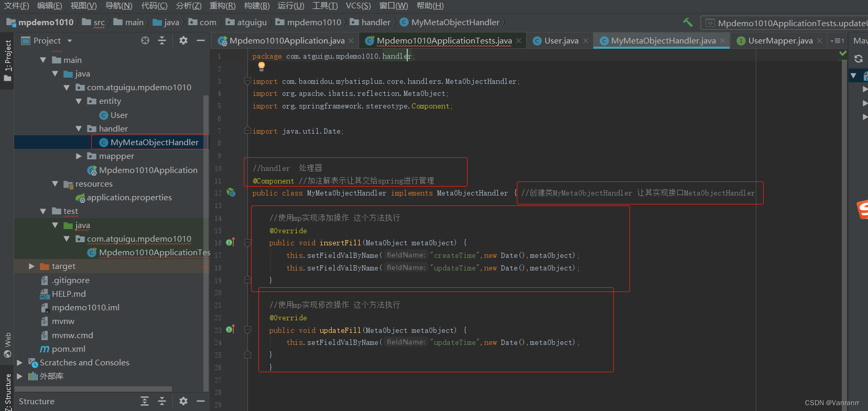The image size is (868, 411).
Task: Fold the updateFill method on line 23
Action: 247,330
